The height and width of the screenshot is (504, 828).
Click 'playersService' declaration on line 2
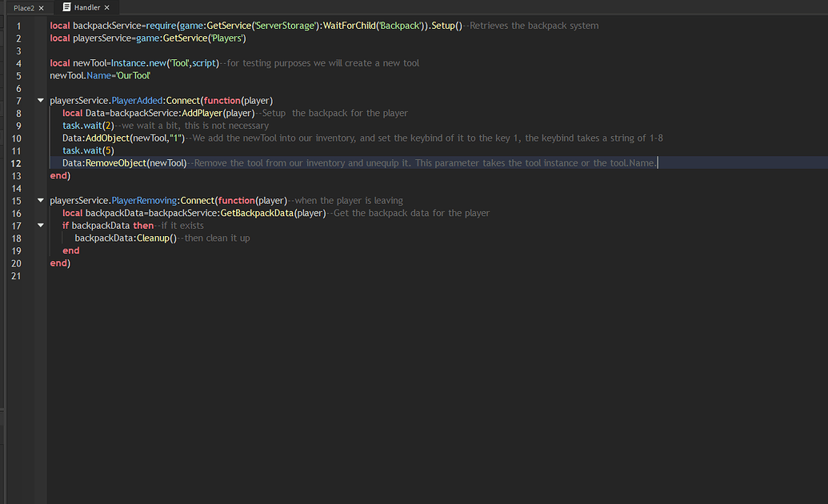point(102,38)
